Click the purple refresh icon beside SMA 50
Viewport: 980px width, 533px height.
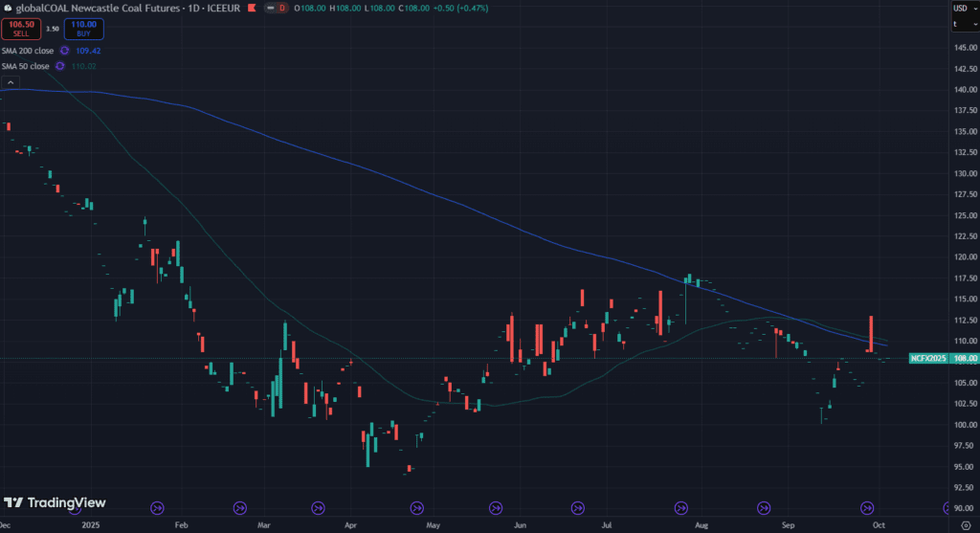(x=59, y=65)
